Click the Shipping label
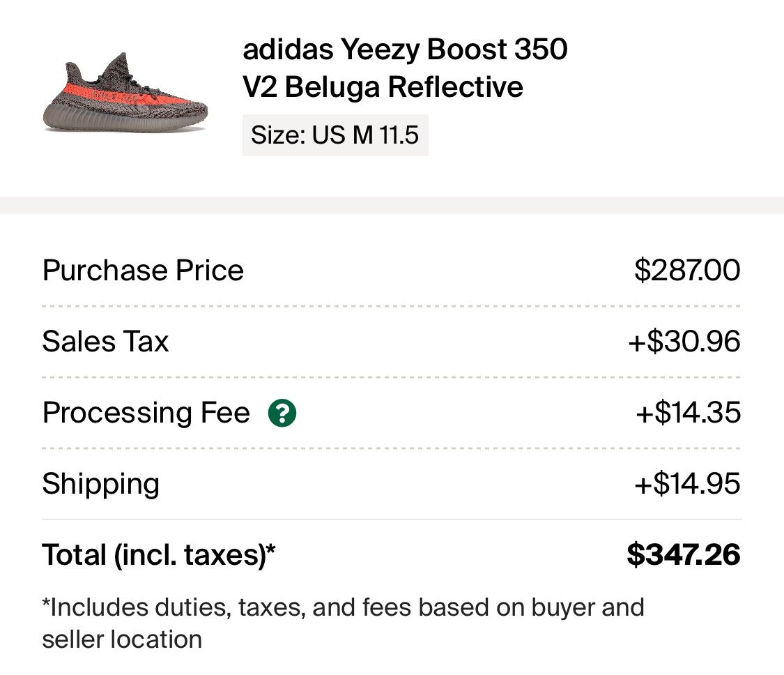The height and width of the screenshot is (675, 784). pyautogui.click(x=101, y=485)
